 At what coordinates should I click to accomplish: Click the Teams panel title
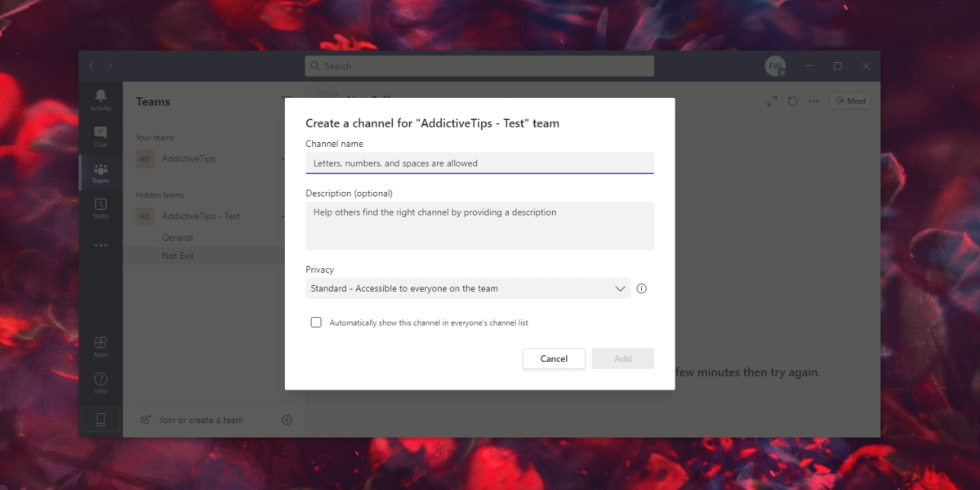click(x=154, y=102)
